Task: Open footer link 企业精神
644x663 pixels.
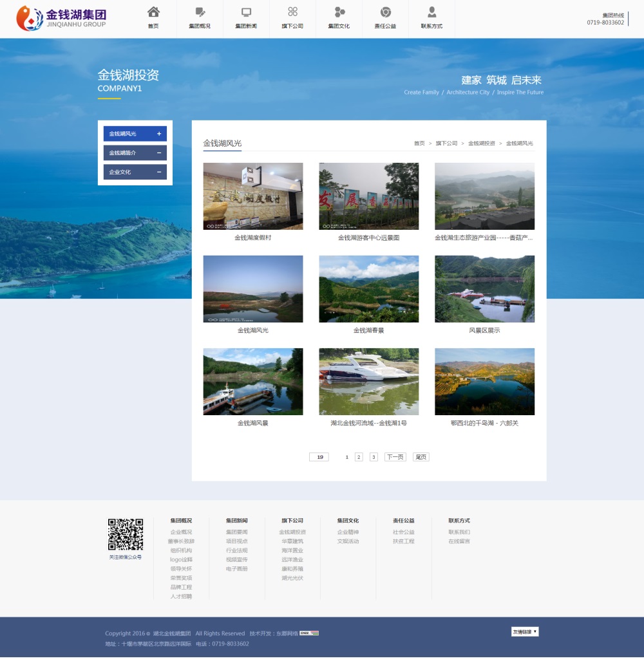Action: 348,532
